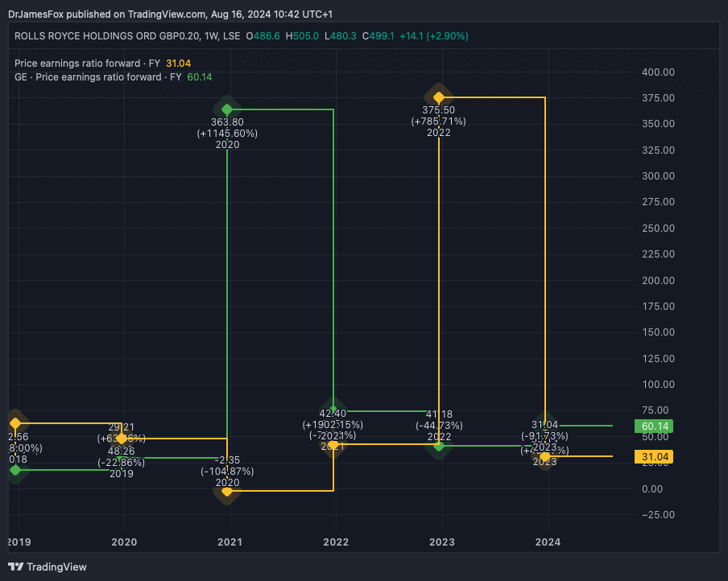Select the yellow diamond marker at -2.35

point(227,491)
